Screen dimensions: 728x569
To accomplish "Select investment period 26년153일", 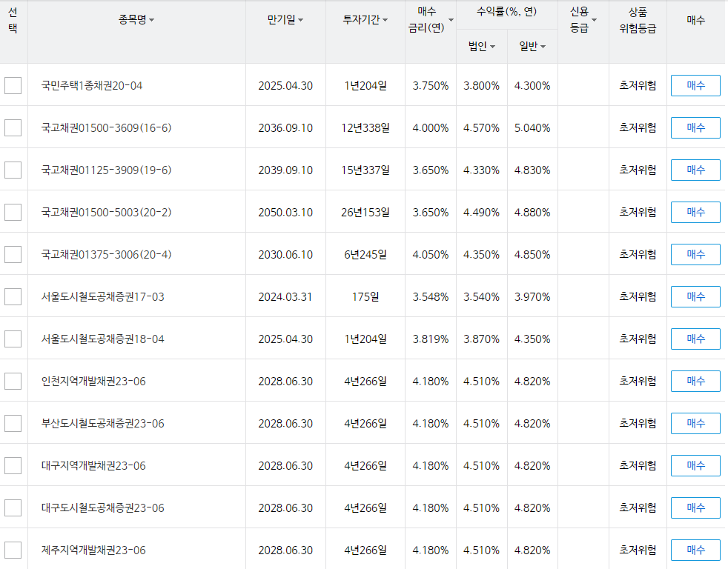I will pos(365,213).
